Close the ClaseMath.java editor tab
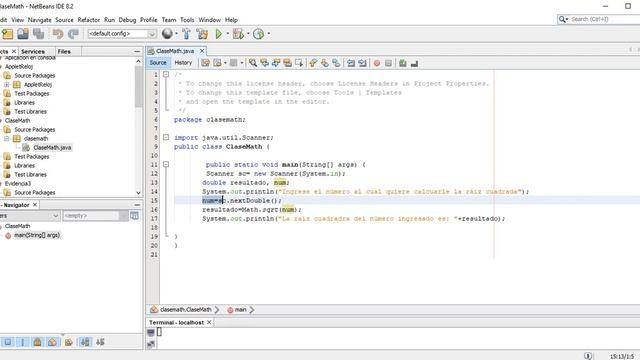The height and width of the screenshot is (360, 640). pyautogui.click(x=202, y=51)
